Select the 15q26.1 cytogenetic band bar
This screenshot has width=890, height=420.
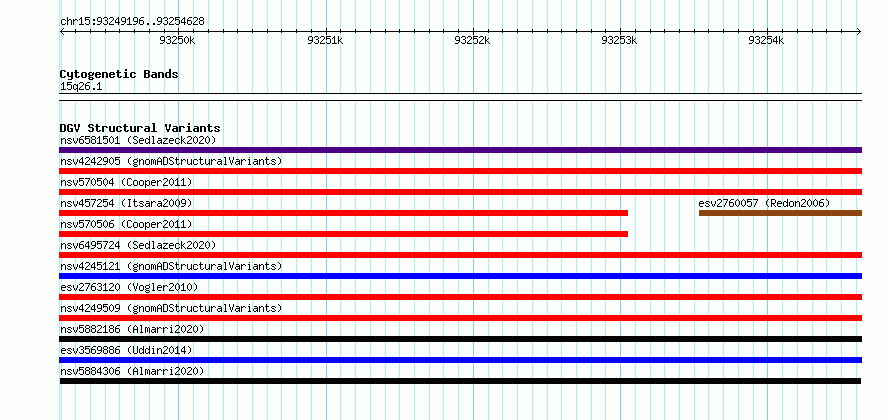460,97
